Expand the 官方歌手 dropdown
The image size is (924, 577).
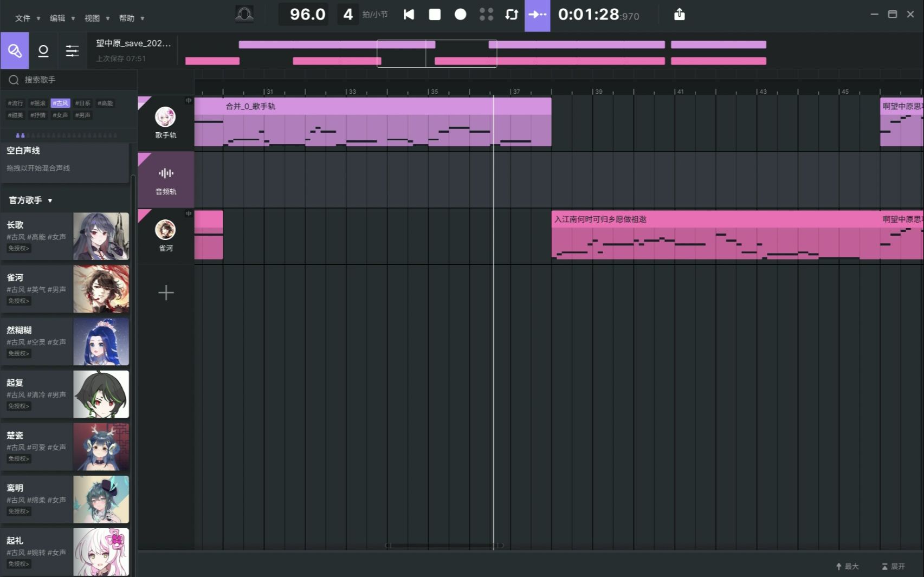click(x=30, y=200)
